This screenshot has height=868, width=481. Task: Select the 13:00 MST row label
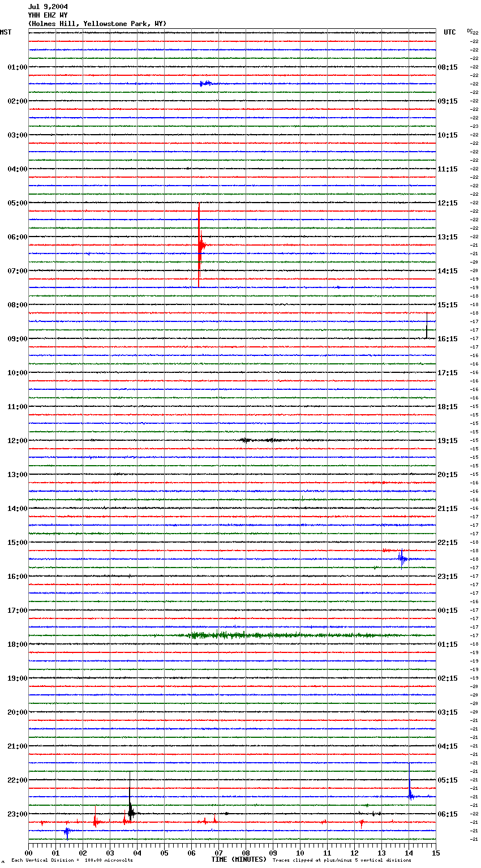pyautogui.click(x=17, y=475)
